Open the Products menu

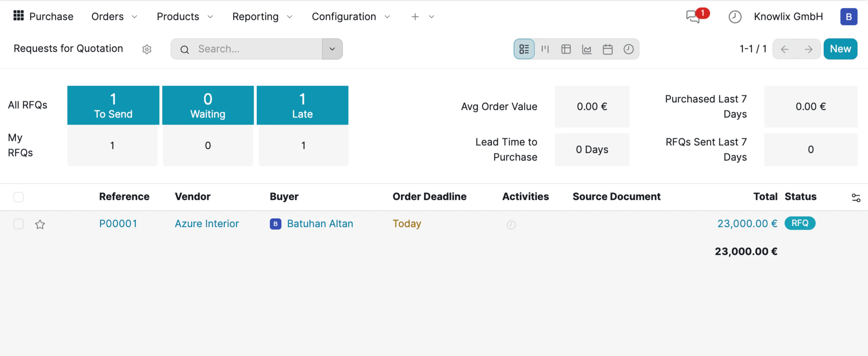click(x=178, y=16)
